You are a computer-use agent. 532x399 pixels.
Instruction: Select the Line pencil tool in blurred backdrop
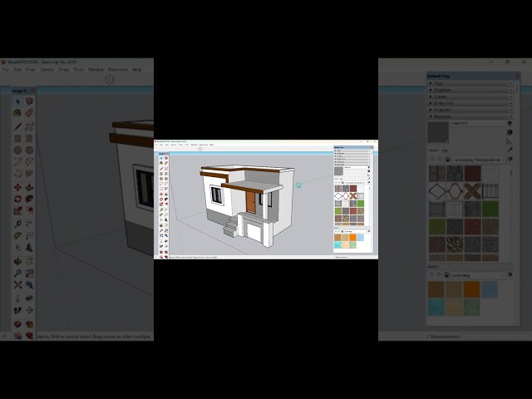coord(17,127)
